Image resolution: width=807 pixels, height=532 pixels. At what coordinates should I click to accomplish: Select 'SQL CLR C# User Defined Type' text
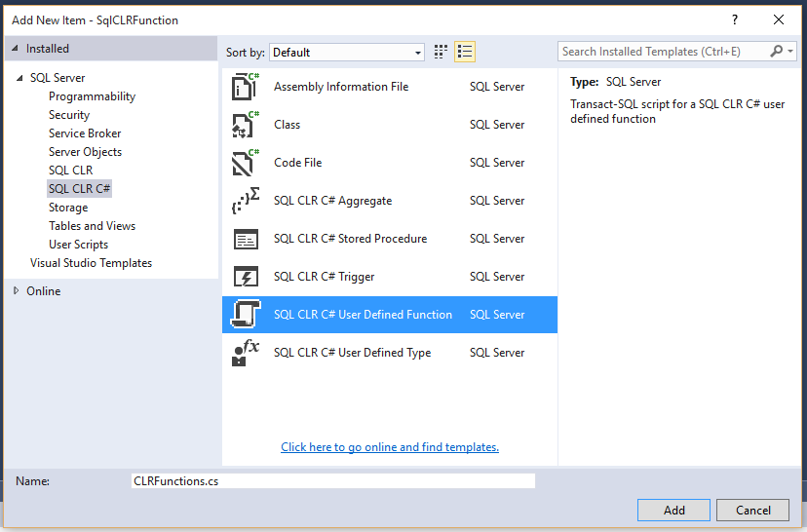pos(352,353)
